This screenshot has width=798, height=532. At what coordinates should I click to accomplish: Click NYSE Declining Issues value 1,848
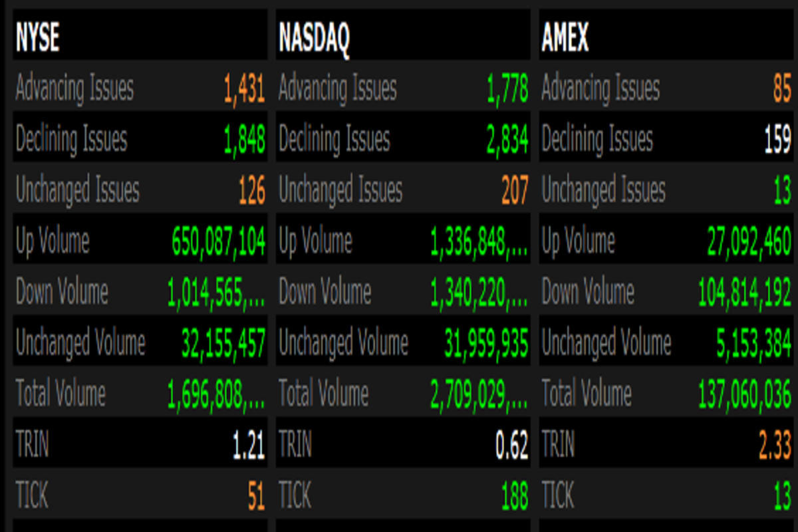point(244,140)
